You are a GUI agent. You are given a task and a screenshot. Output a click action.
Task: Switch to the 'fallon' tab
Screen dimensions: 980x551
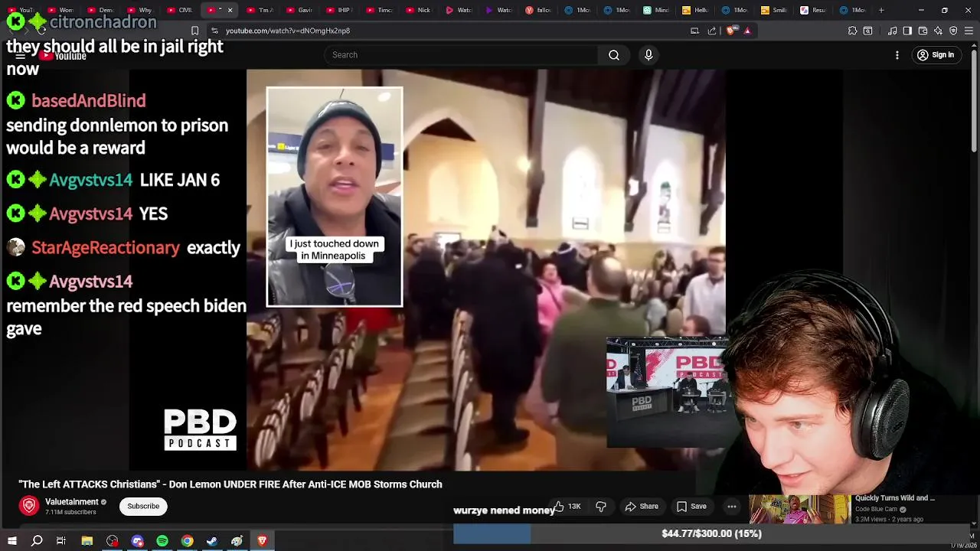pyautogui.click(x=538, y=10)
